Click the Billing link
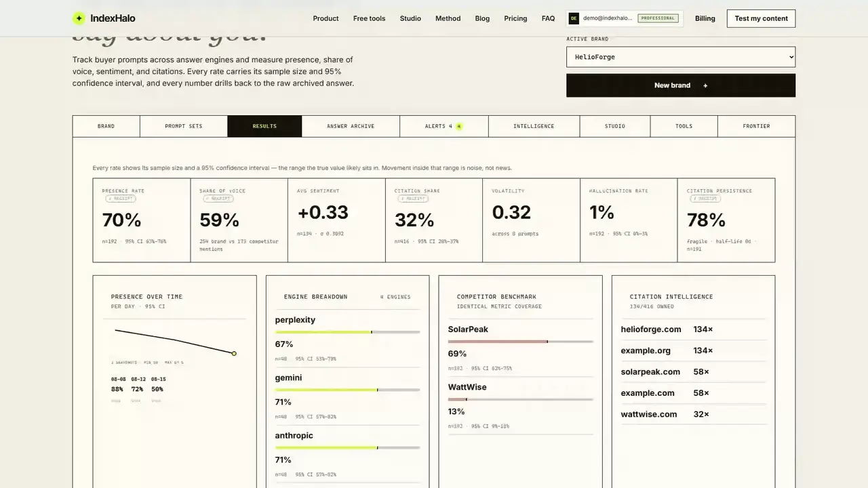Viewport: 868px width, 488px height. tap(705, 18)
